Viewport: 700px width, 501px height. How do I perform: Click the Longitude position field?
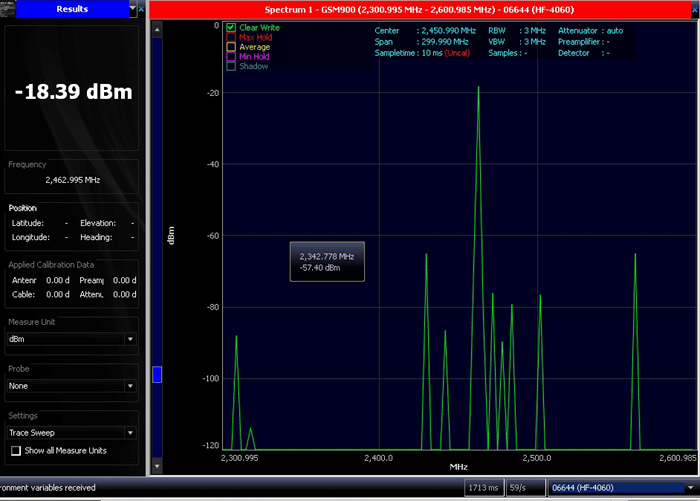coord(40,238)
